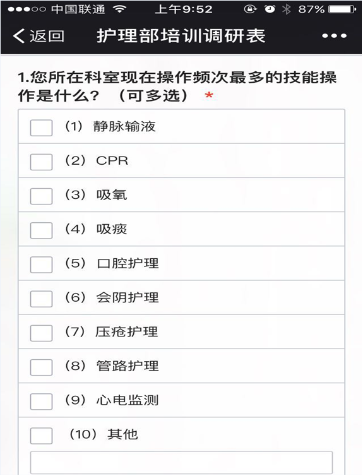The image size is (362, 475).
Task: Select the 吸痰 checkbox
Action: [41, 230]
